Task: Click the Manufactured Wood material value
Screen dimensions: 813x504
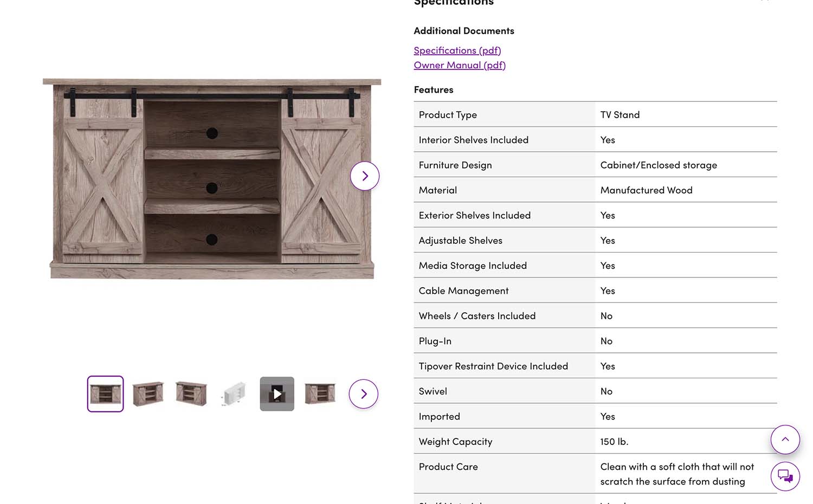Action: 646,190
